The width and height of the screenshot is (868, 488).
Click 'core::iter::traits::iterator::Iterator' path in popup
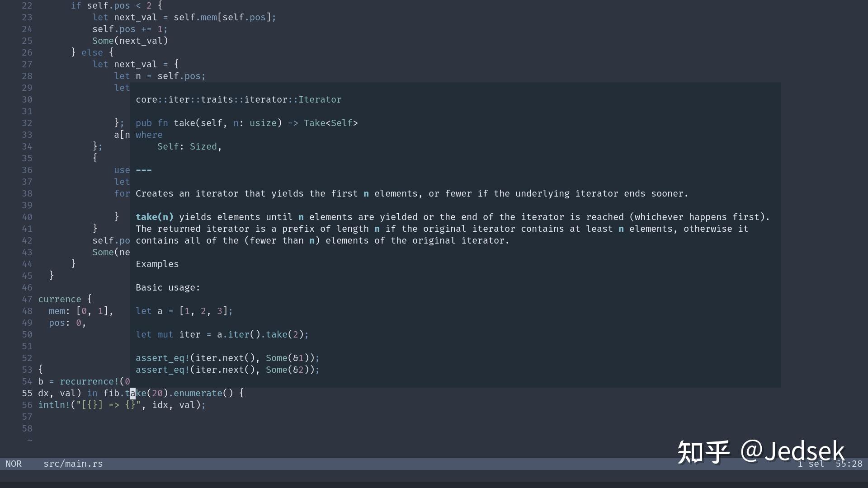click(239, 99)
